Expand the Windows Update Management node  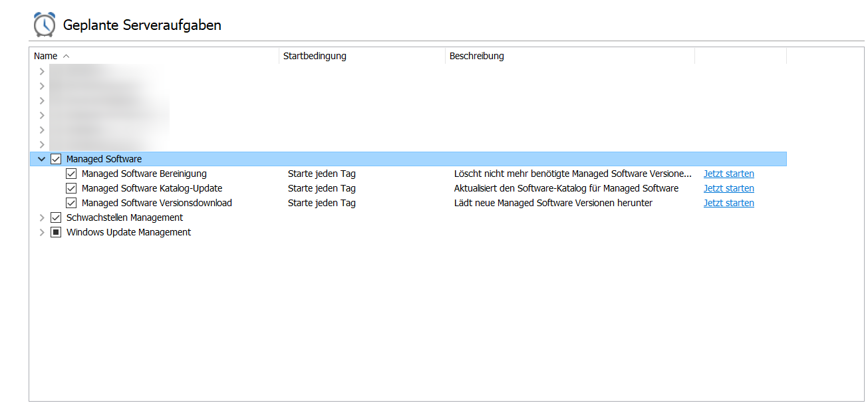(x=42, y=232)
